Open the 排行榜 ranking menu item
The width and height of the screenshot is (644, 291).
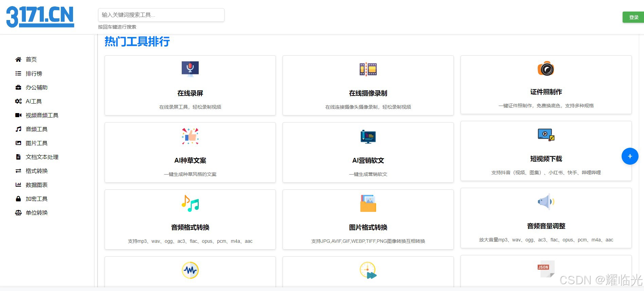34,73
